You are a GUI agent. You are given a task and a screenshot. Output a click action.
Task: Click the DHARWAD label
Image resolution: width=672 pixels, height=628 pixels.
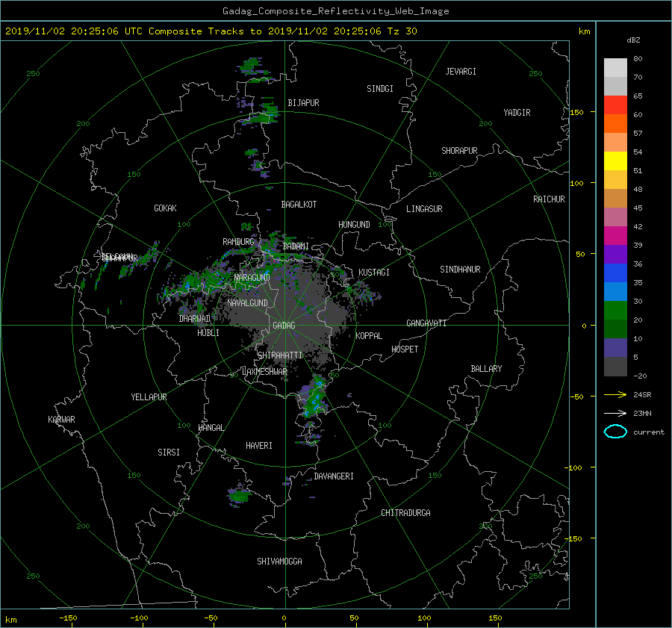tap(195, 319)
